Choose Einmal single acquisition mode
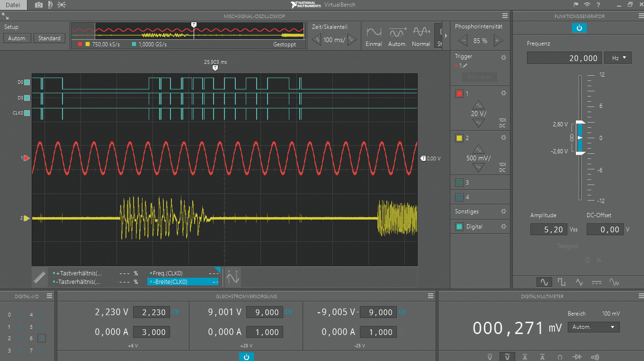 [x=374, y=36]
